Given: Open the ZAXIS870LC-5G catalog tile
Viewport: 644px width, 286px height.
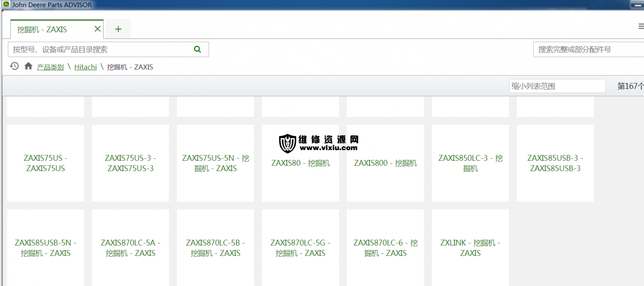Looking at the screenshot, I should [x=301, y=248].
